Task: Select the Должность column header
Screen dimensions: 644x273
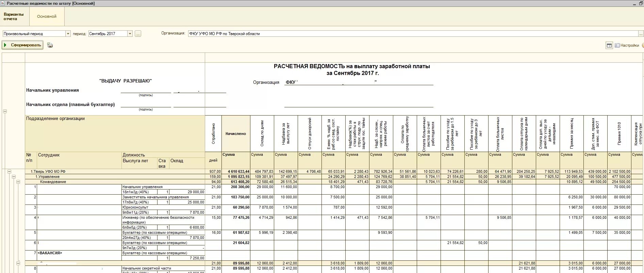Action: point(163,155)
